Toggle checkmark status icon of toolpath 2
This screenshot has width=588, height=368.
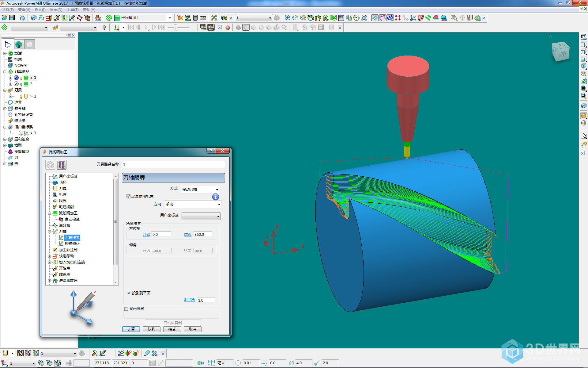click(x=16, y=84)
